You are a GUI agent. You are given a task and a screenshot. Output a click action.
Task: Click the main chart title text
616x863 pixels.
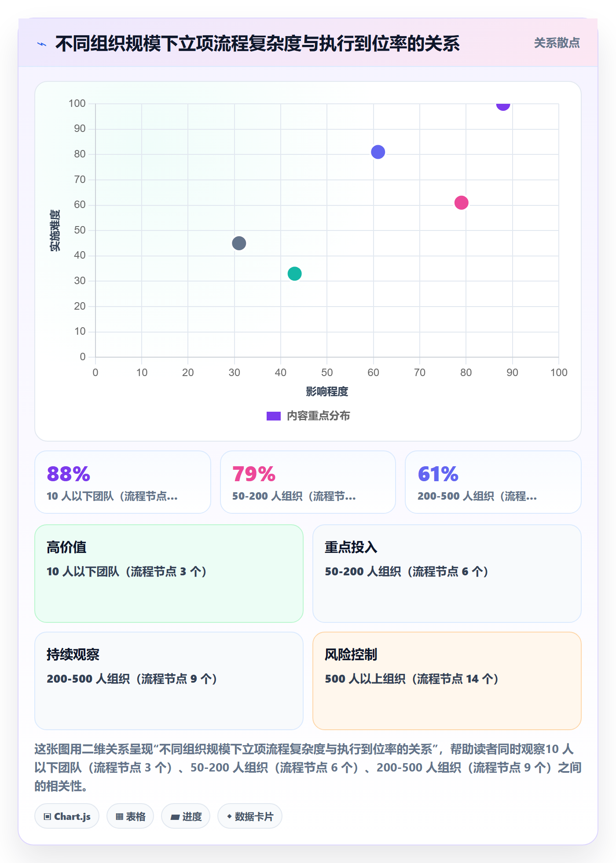point(257,44)
